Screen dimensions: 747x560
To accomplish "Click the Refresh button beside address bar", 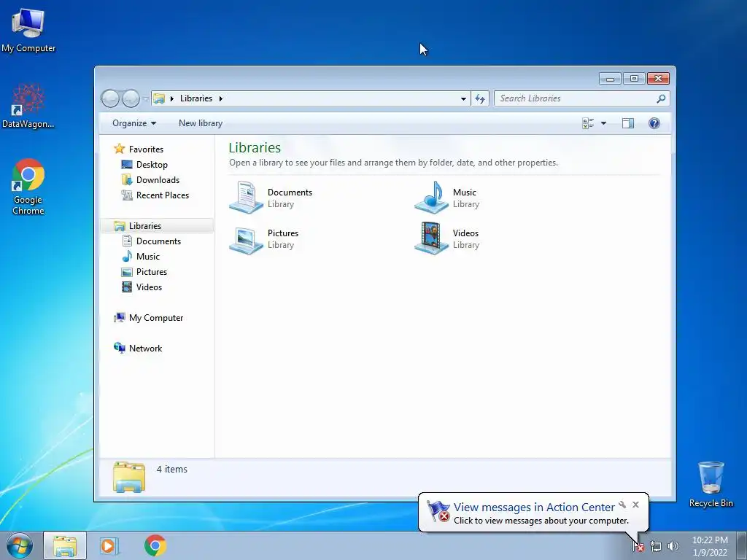I will (x=480, y=98).
